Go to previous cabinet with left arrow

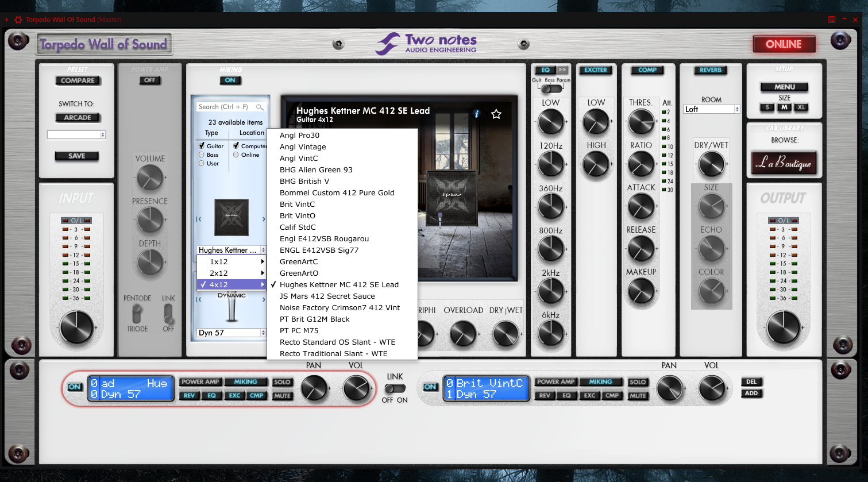pyautogui.click(x=198, y=219)
